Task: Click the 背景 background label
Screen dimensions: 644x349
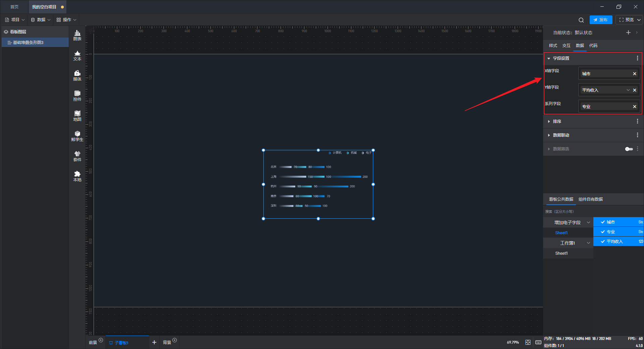Action: tap(167, 343)
